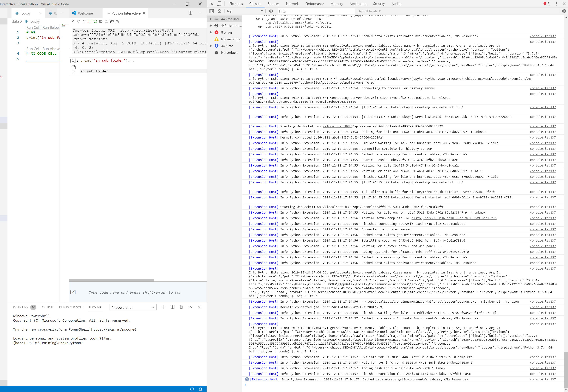Open the variable explorer grid icon
Viewport: 568px width, 392px height.
100,21
